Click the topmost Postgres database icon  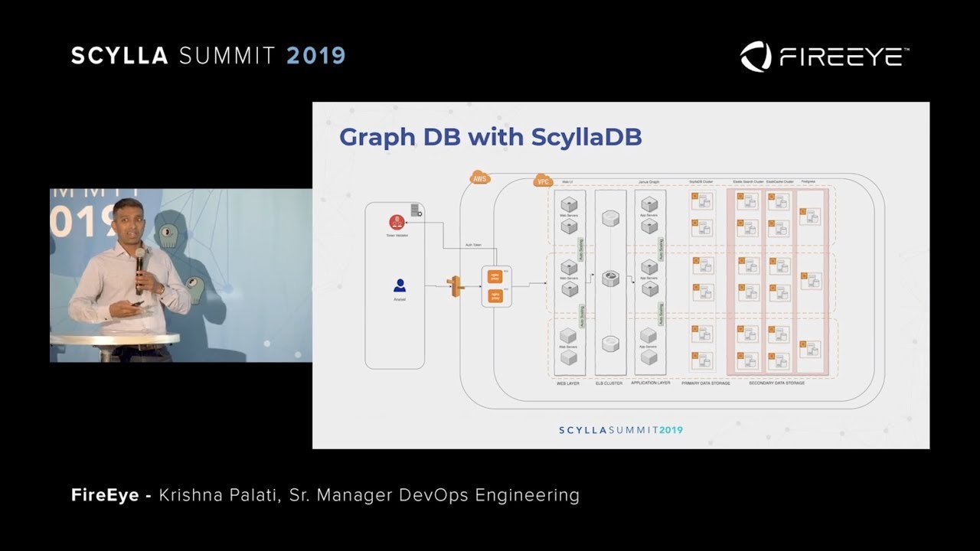(809, 217)
